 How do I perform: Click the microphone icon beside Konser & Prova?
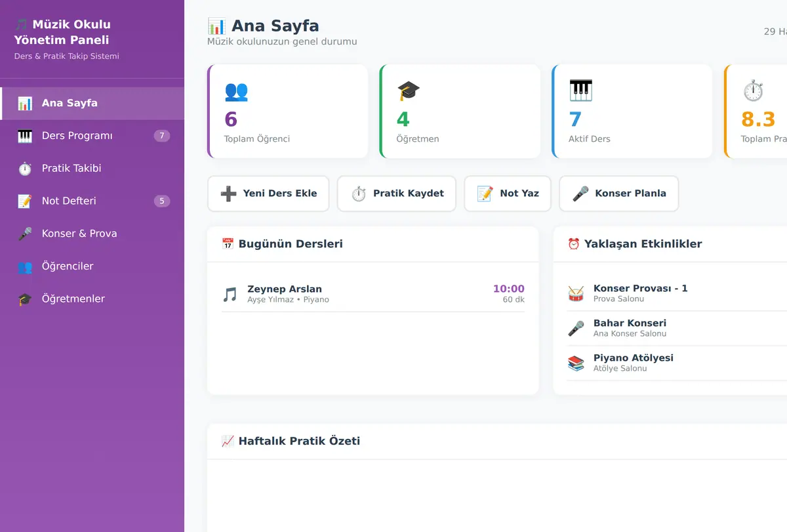click(25, 234)
